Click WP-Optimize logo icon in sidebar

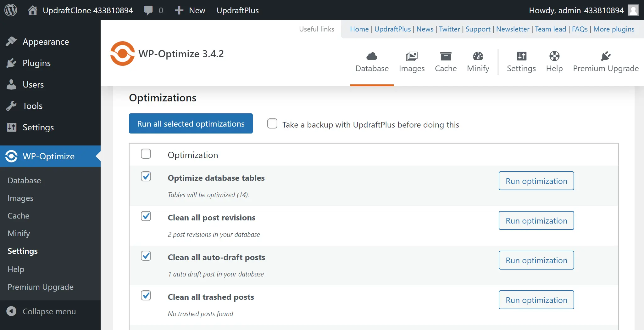point(11,156)
